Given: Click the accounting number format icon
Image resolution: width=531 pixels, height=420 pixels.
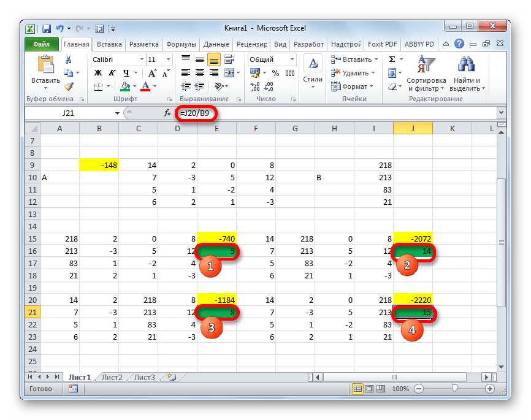Looking at the screenshot, I should [x=254, y=73].
